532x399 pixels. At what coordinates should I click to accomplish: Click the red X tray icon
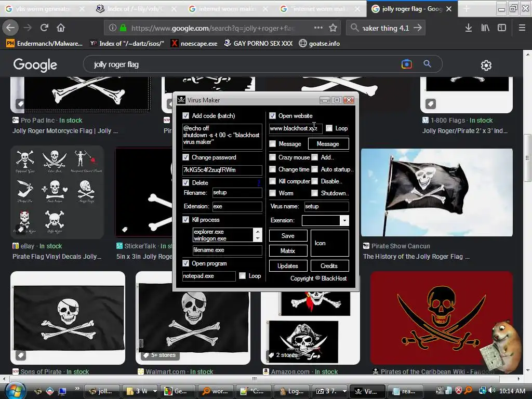459,391
